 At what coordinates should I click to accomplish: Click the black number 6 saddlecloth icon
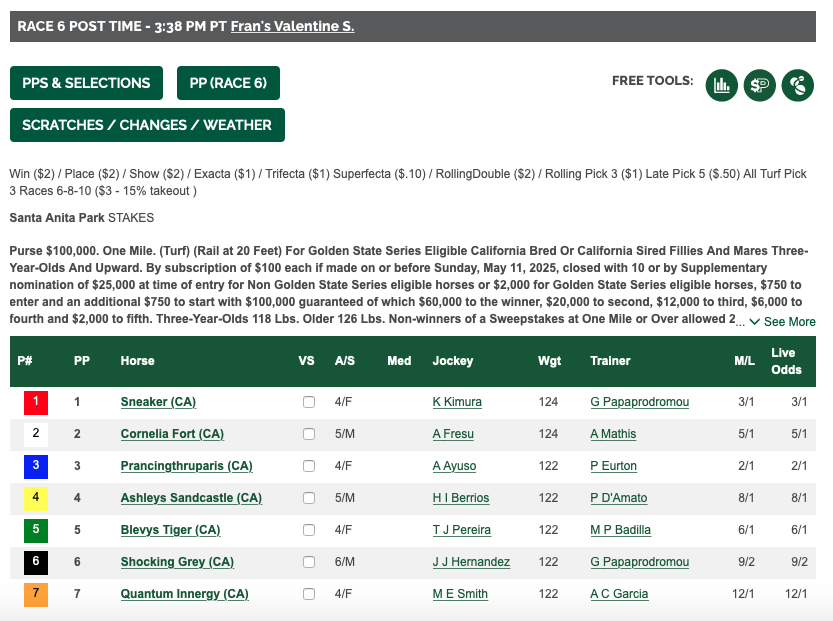coord(36,562)
